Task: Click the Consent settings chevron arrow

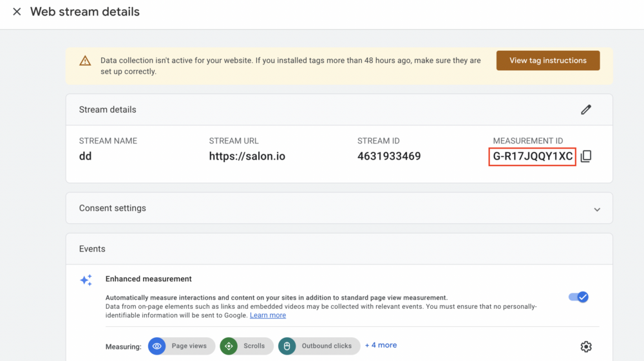Action: 597,209
